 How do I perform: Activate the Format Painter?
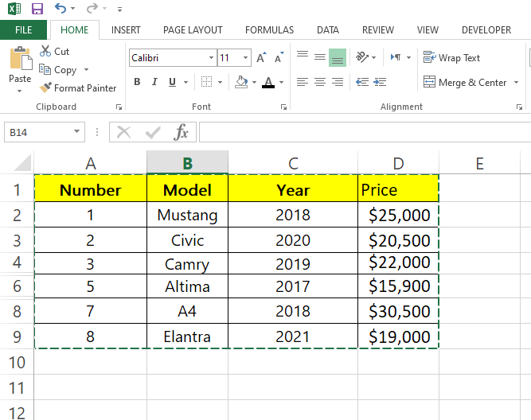pyautogui.click(x=77, y=88)
